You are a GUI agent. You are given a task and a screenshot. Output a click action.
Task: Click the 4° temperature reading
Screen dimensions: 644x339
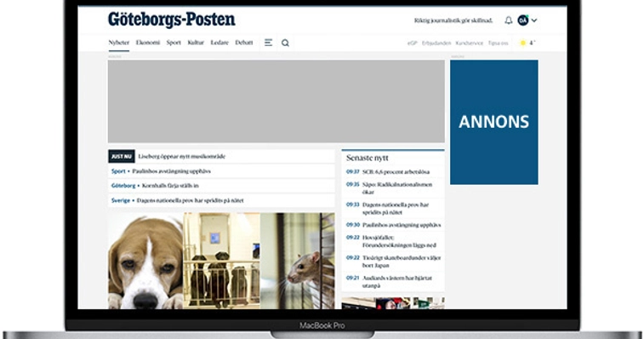coord(533,43)
